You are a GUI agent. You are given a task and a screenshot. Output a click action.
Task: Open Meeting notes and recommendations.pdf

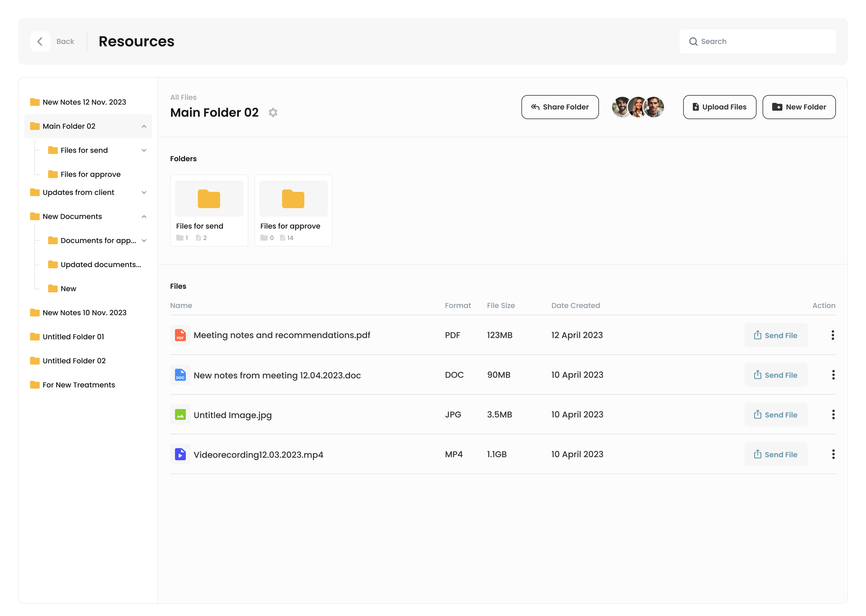(x=282, y=335)
